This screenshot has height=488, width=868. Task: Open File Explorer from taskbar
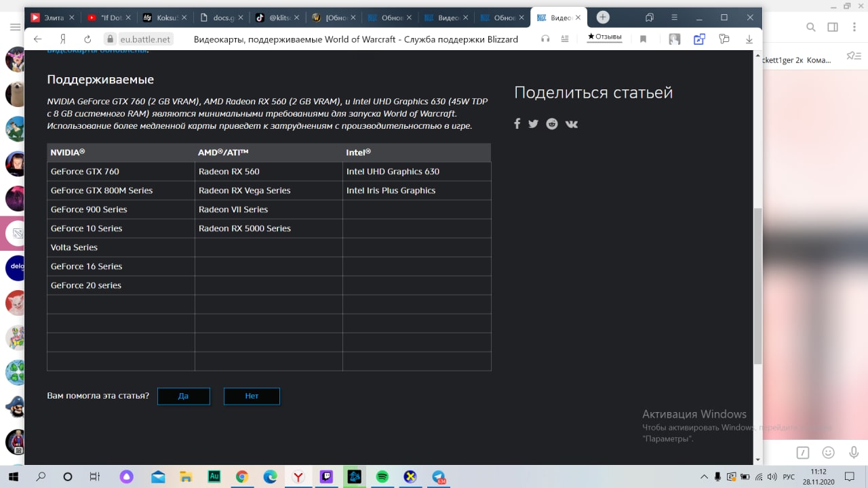tap(186, 477)
